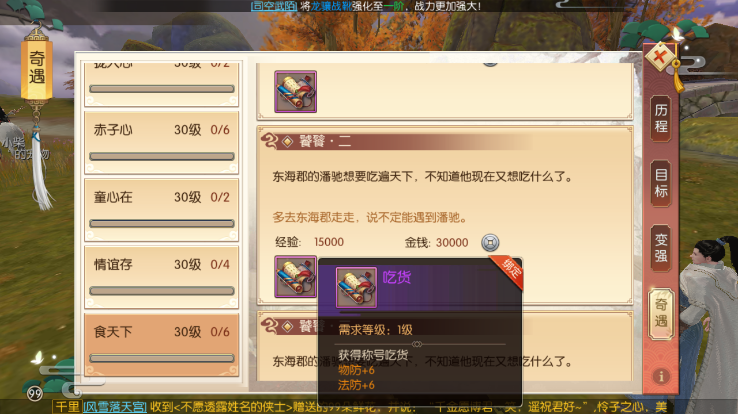Screen dimensions: 738x414
Task: Switch to the 目标 tab
Action: coord(661,183)
